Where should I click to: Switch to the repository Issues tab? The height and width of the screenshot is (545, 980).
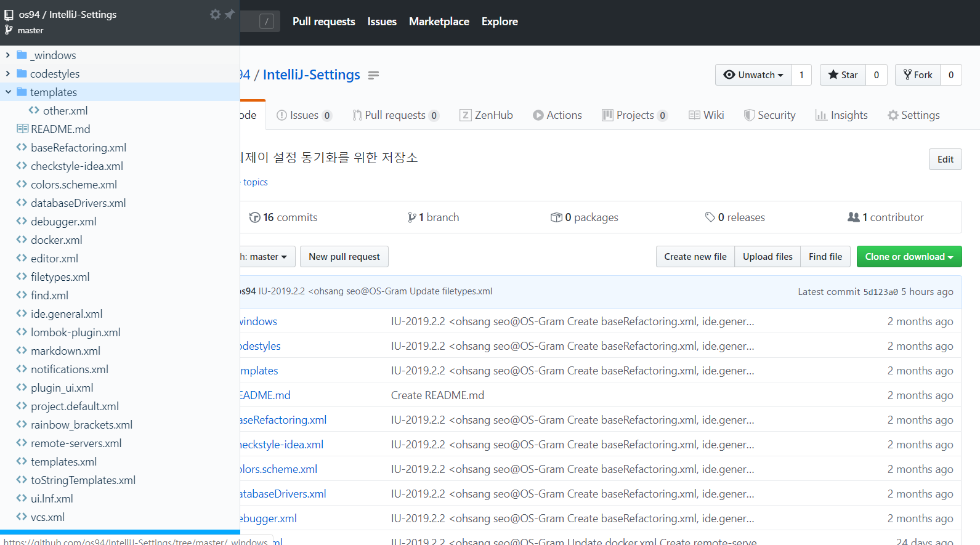tap(304, 115)
